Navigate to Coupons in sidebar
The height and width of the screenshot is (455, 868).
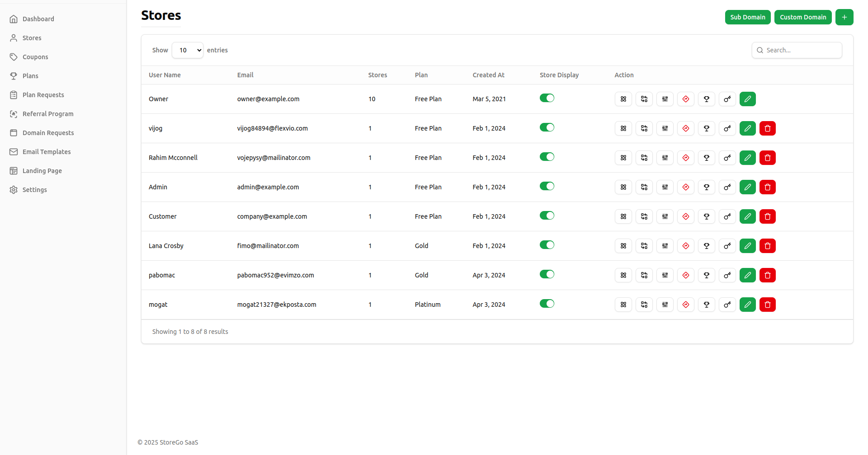click(x=35, y=57)
